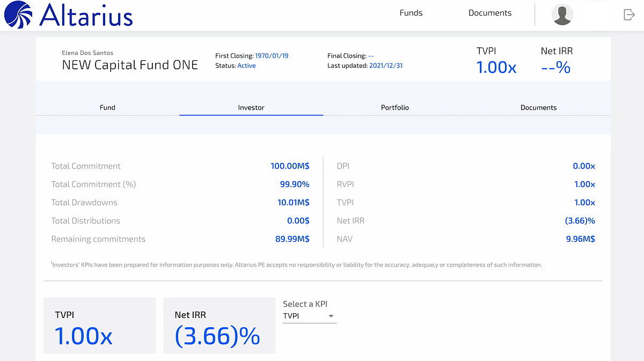Click the header TVPI 1.00x value
Image resolution: width=644 pixels, height=361 pixels.
pos(496,67)
